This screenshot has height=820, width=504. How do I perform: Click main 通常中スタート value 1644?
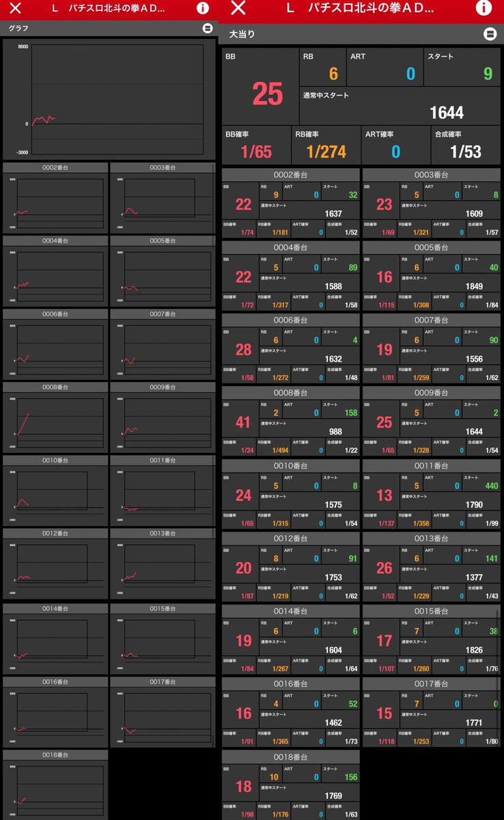coord(447,113)
